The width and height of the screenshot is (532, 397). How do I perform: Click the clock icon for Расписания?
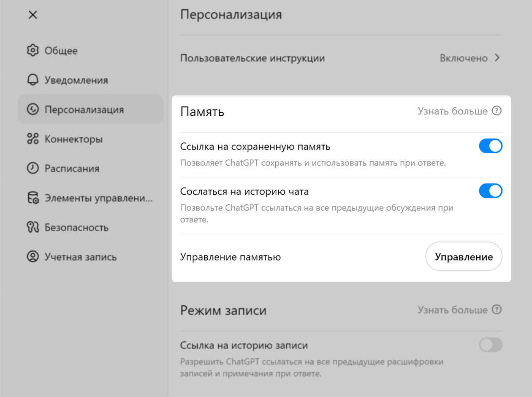(x=33, y=169)
